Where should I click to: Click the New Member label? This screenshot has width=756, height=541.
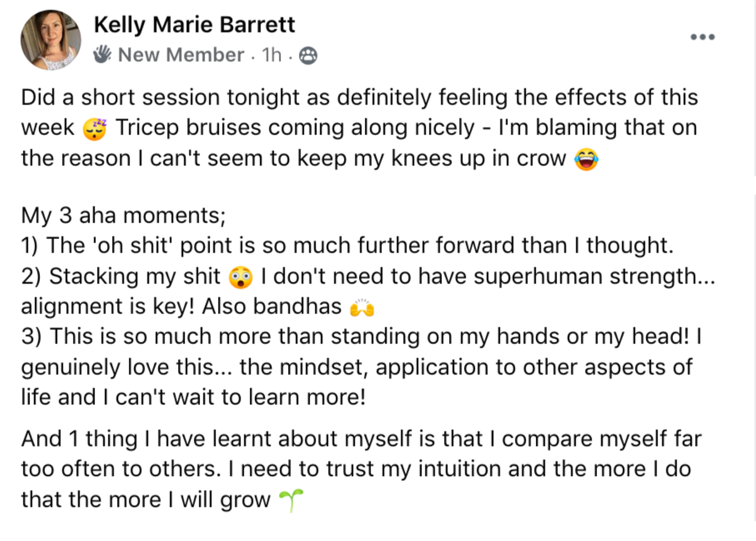pos(181,55)
